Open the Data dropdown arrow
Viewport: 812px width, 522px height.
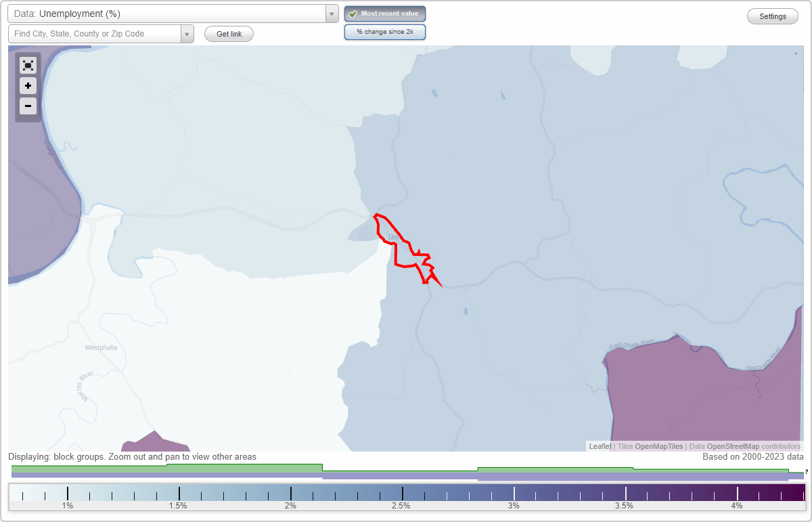332,14
